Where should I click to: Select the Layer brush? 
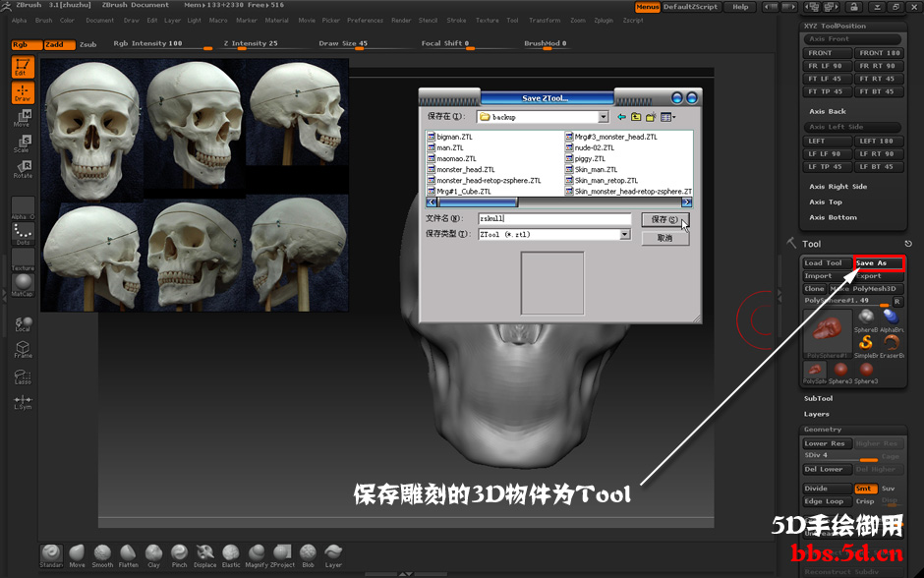(x=333, y=555)
